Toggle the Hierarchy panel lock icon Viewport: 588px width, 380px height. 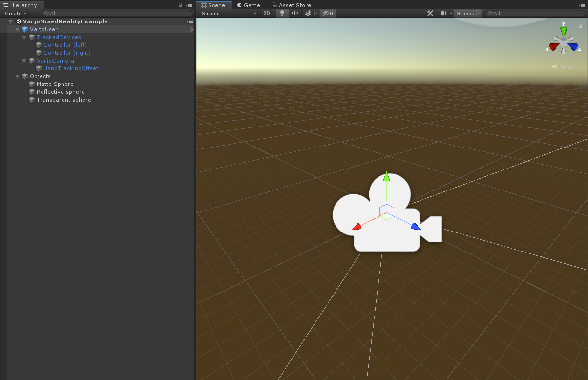180,5
